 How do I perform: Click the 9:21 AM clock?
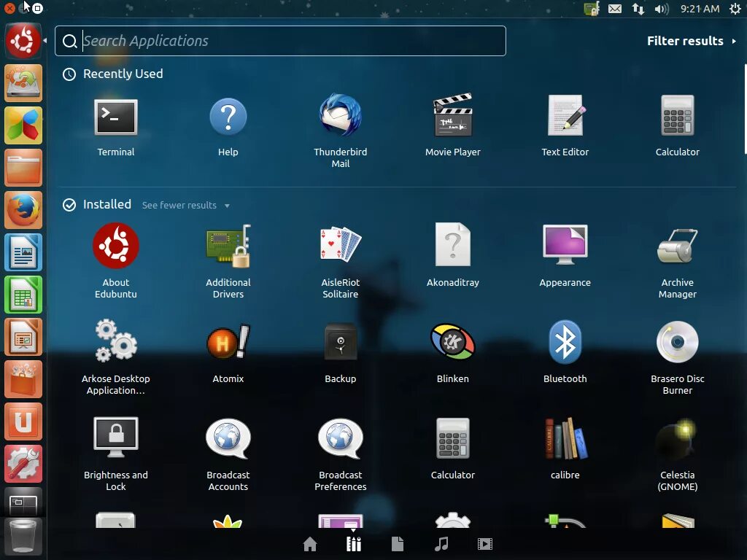click(700, 9)
